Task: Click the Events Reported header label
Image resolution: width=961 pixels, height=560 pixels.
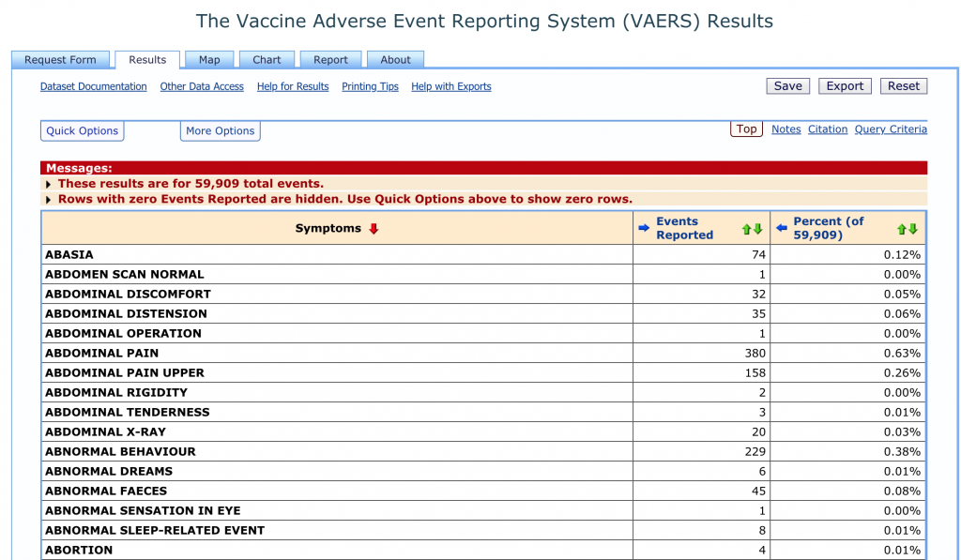Action: pyautogui.click(x=684, y=228)
